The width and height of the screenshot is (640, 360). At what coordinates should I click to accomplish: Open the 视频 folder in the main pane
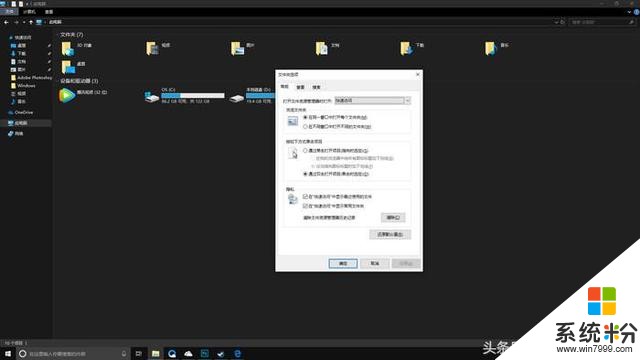coord(152,49)
